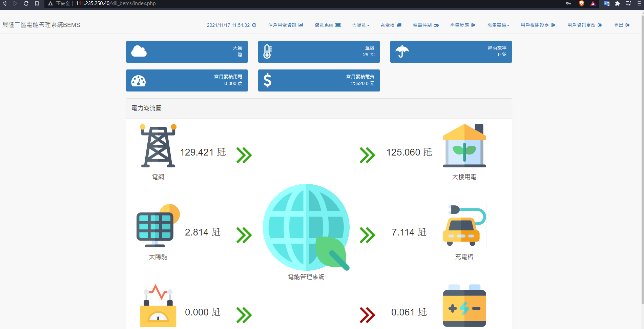Click the 125.060 building usage value
The width and height of the screenshot is (644, 329).
coord(409,152)
